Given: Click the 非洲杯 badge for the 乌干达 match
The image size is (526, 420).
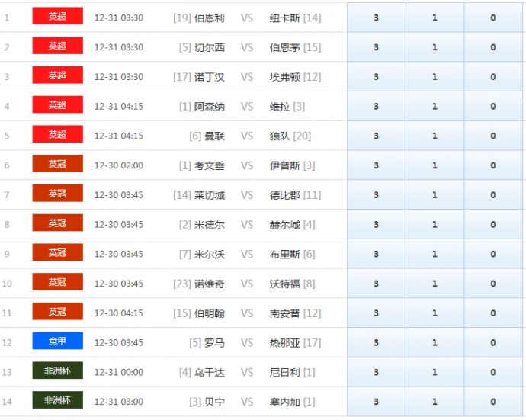Looking at the screenshot, I should [57, 371].
